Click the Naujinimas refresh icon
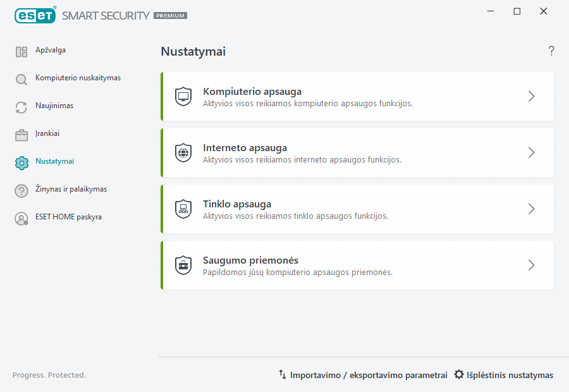The image size is (569, 392). tap(21, 106)
